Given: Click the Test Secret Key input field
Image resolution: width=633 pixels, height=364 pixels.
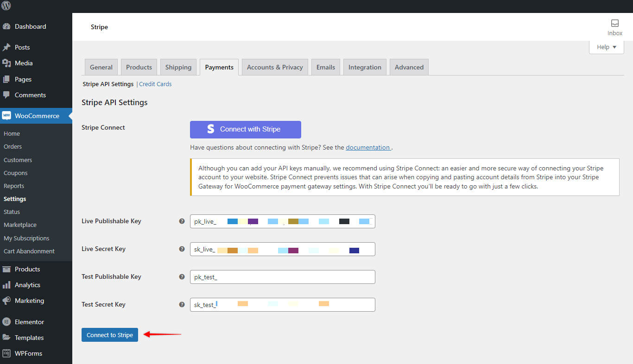Looking at the screenshot, I should (283, 305).
